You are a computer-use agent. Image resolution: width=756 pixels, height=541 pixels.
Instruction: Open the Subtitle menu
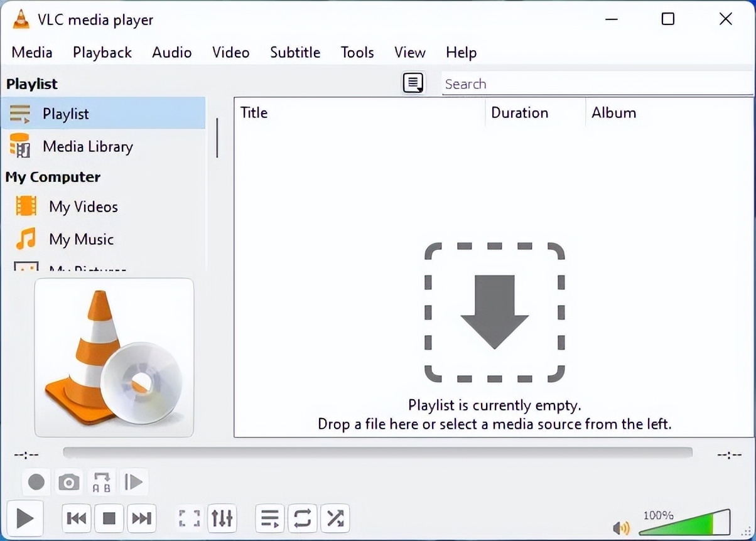click(294, 53)
